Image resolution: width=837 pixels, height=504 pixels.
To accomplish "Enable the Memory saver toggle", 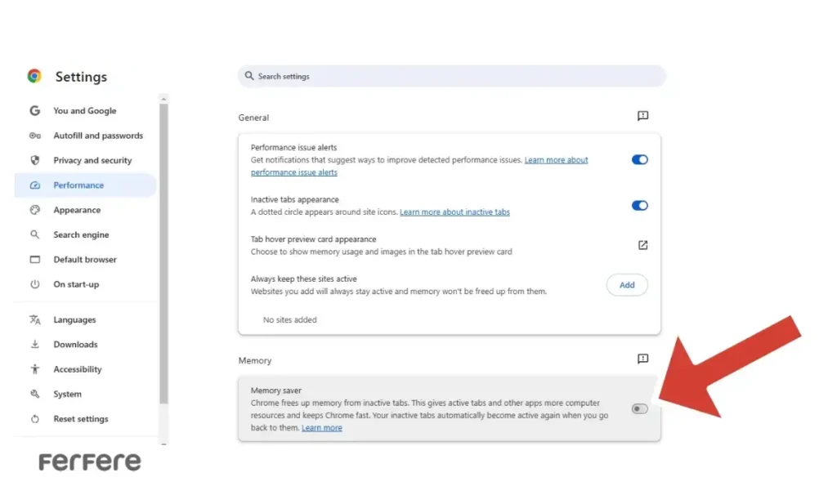I will tap(639, 408).
